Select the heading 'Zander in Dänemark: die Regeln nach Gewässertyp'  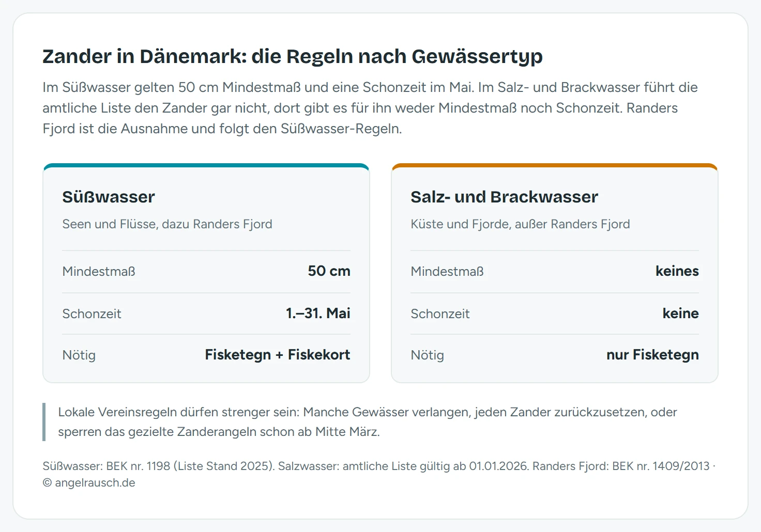coord(293,56)
